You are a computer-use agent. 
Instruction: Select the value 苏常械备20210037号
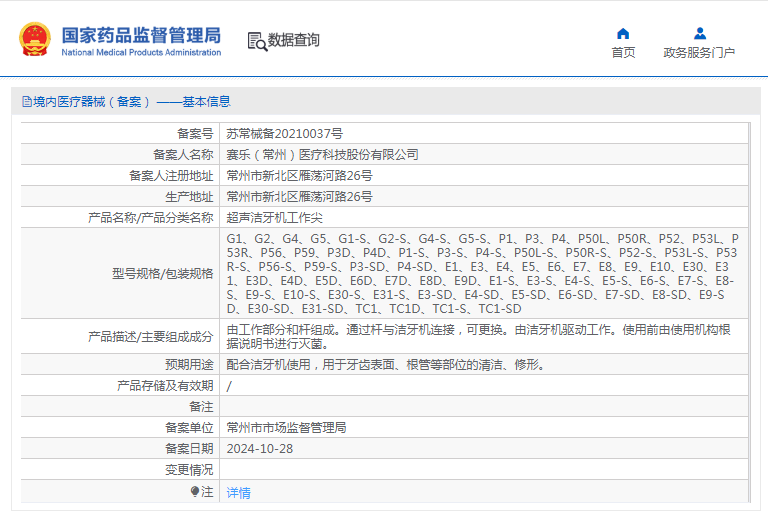pyautogui.click(x=285, y=134)
